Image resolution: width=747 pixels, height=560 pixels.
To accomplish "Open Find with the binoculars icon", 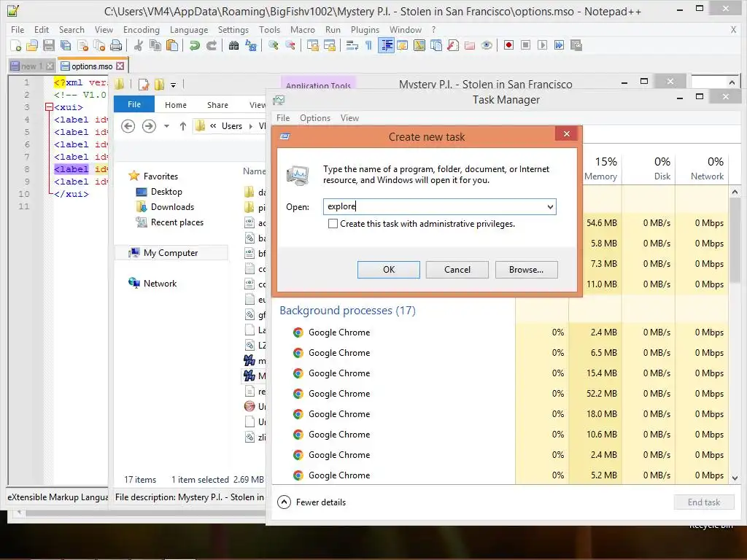I will point(233,45).
